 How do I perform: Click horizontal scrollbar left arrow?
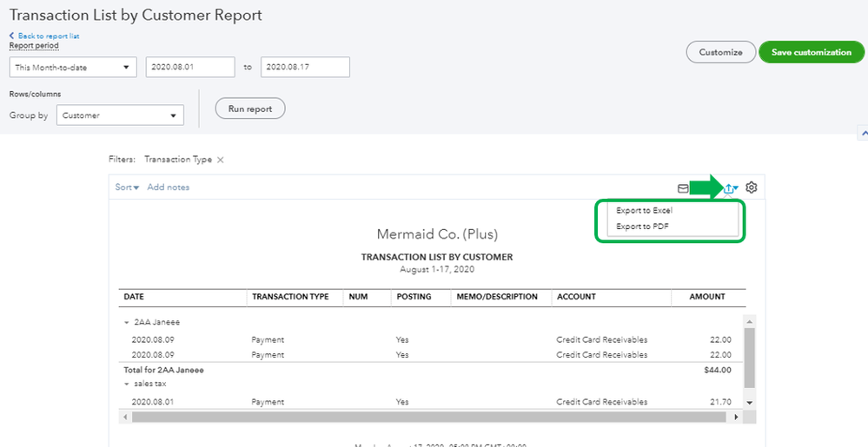[x=127, y=417]
